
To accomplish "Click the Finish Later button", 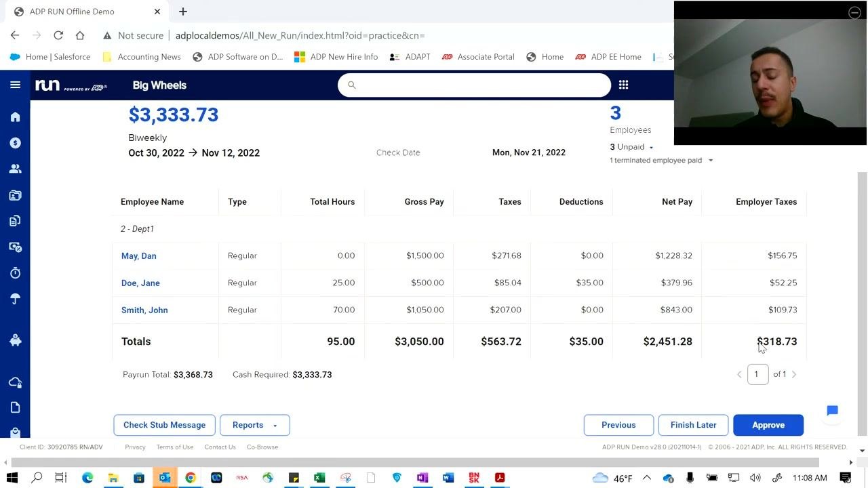I will [693, 425].
